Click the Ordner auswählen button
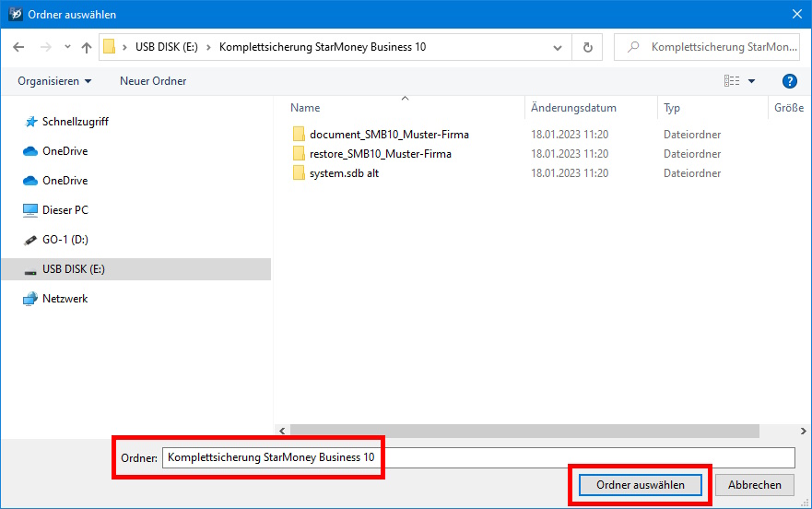Screen dimensions: 812x509 point(641,485)
